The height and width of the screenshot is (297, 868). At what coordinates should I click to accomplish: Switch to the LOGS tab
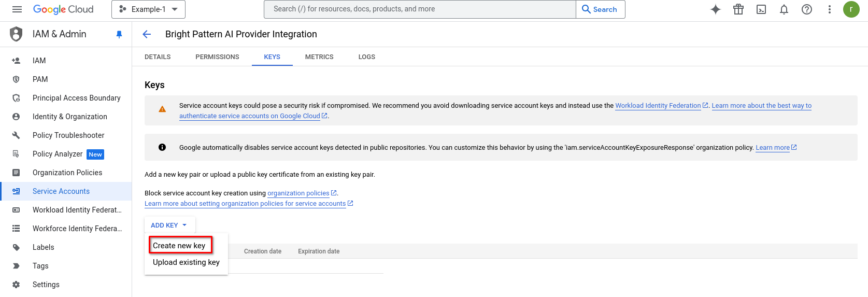click(x=367, y=57)
